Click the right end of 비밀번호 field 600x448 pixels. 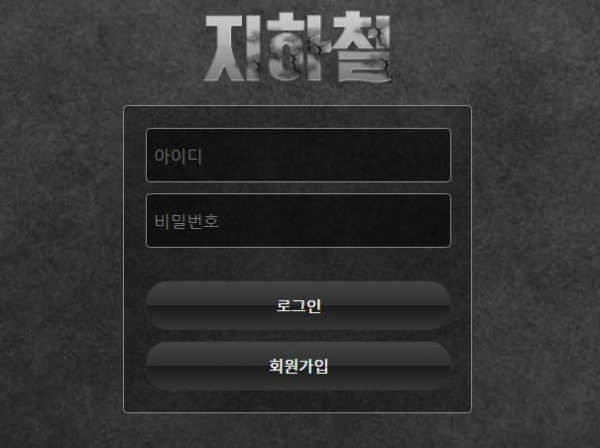440,221
